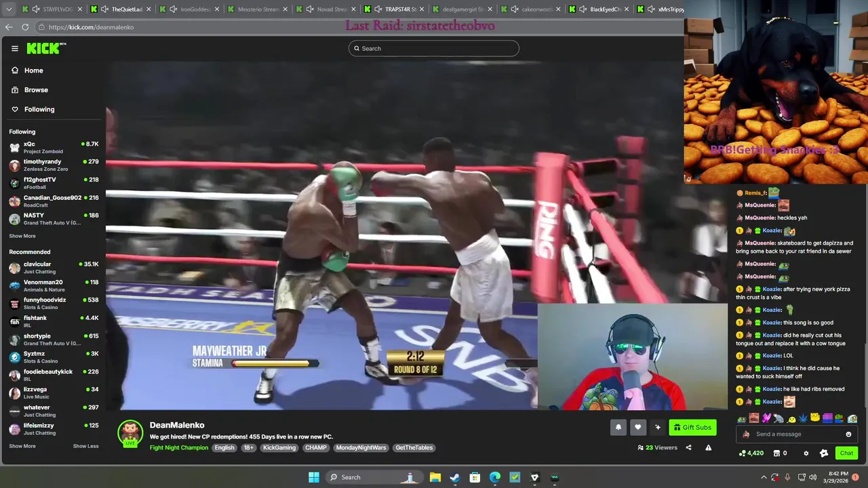Click the Kick search field
This screenshot has width=868, height=488.
[x=434, y=48]
